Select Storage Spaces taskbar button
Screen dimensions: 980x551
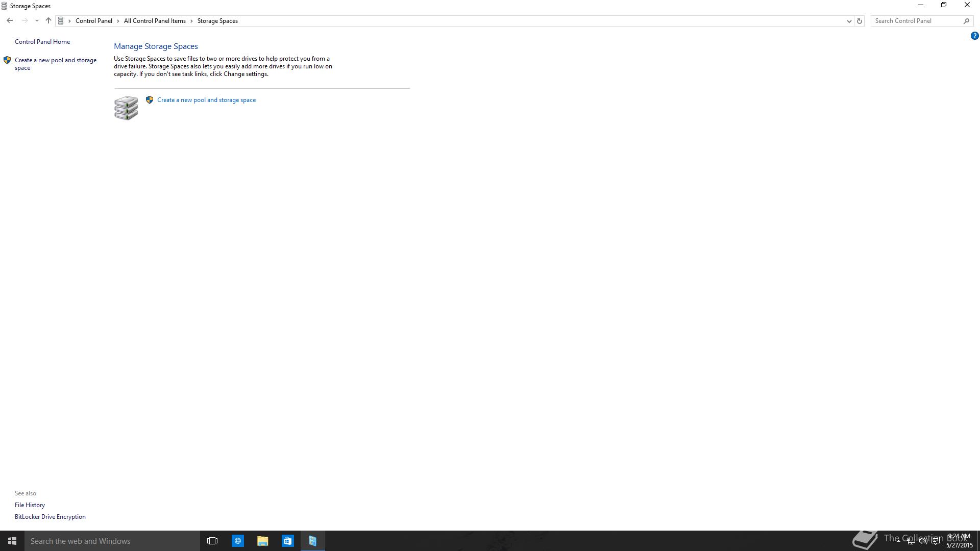click(x=313, y=541)
